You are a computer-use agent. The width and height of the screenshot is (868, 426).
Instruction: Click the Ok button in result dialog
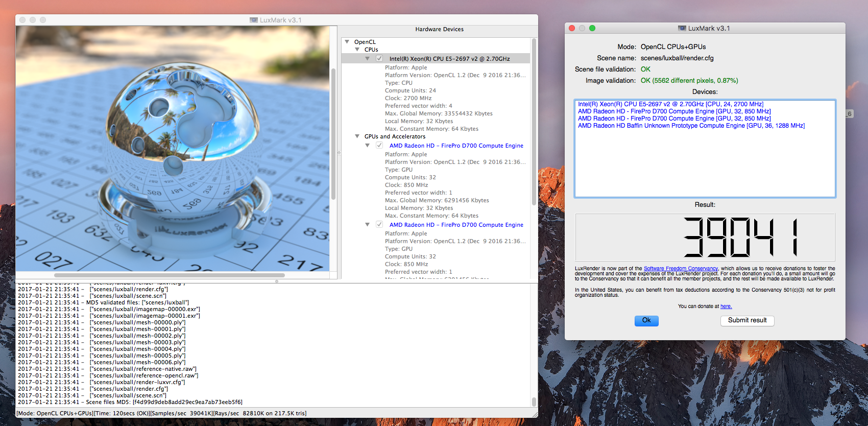pos(646,320)
